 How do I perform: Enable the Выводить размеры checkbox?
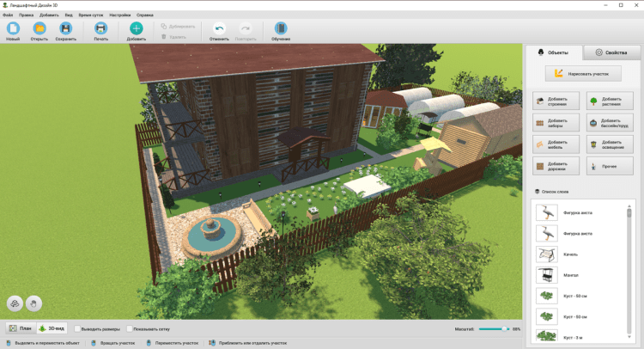point(78,328)
